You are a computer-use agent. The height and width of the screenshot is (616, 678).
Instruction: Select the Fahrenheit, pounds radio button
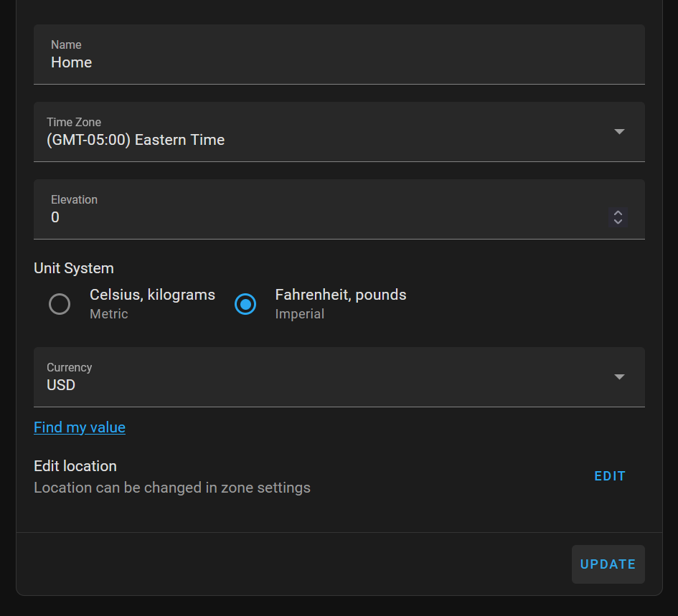coord(245,304)
